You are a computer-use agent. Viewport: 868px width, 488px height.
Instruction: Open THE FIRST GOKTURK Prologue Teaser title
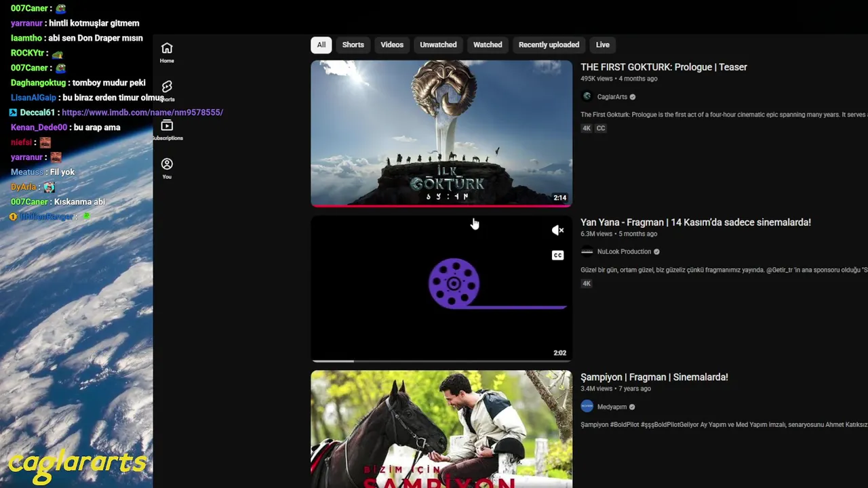coord(664,67)
